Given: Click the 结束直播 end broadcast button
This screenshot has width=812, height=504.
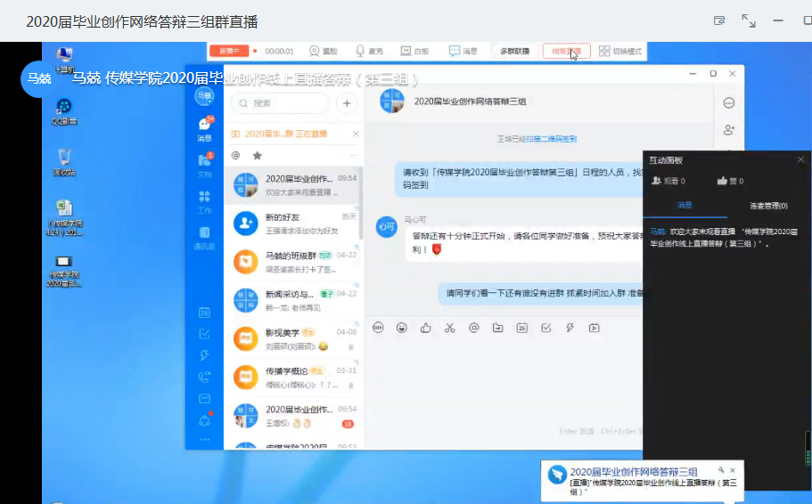Looking at the screenshot, I should (x=566, y=52).
